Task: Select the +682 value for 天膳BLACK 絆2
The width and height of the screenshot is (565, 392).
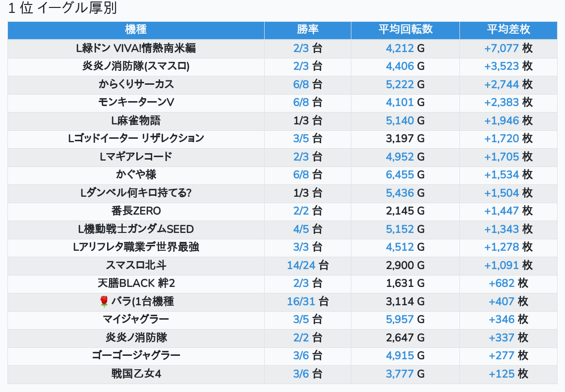Action: tap(502, 283)
